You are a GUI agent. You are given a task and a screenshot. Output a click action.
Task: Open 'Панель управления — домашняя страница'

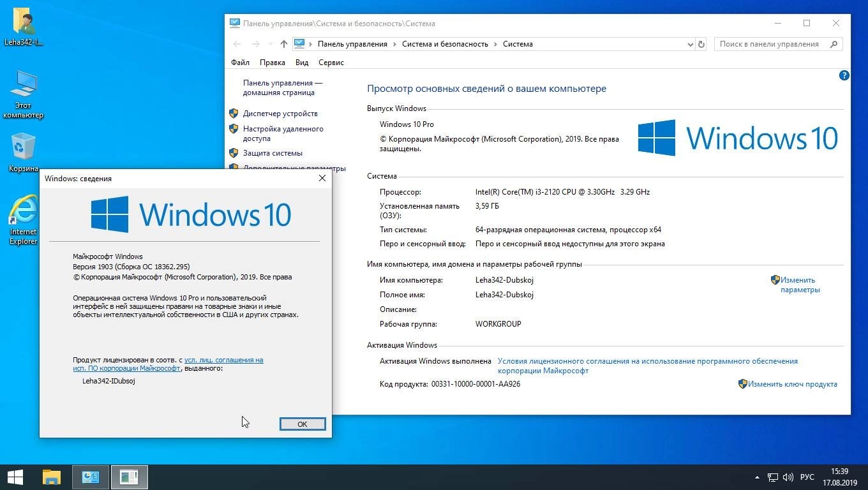(282, 87)
